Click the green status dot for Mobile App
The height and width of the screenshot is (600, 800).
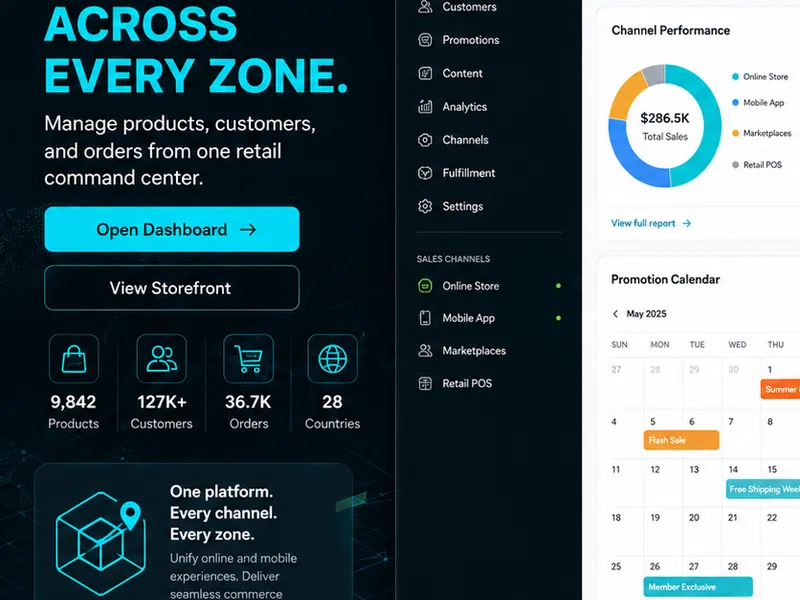[x=558, y=318]
